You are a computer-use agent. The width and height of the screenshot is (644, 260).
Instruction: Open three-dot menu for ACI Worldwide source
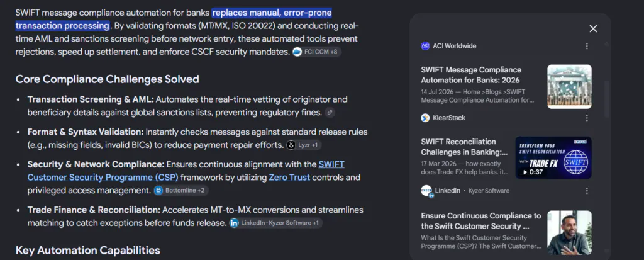pos(587,46)
